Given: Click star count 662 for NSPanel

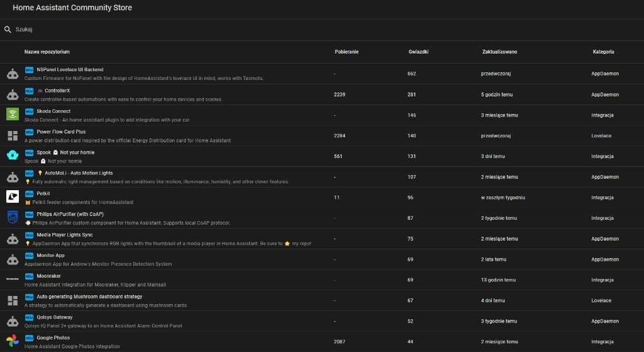Looking at the screenshot, I should click(x=411, y=74).
